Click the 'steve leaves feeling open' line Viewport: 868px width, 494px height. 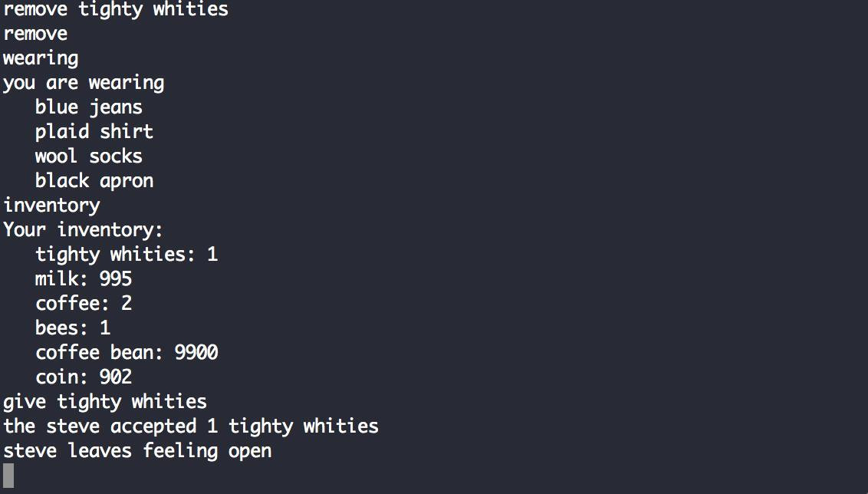click(x=137, y=450)
